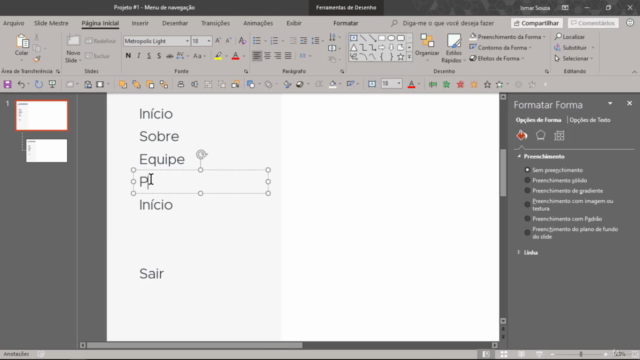
Task: Click the Colar paste icon
Action: [22, 42]
